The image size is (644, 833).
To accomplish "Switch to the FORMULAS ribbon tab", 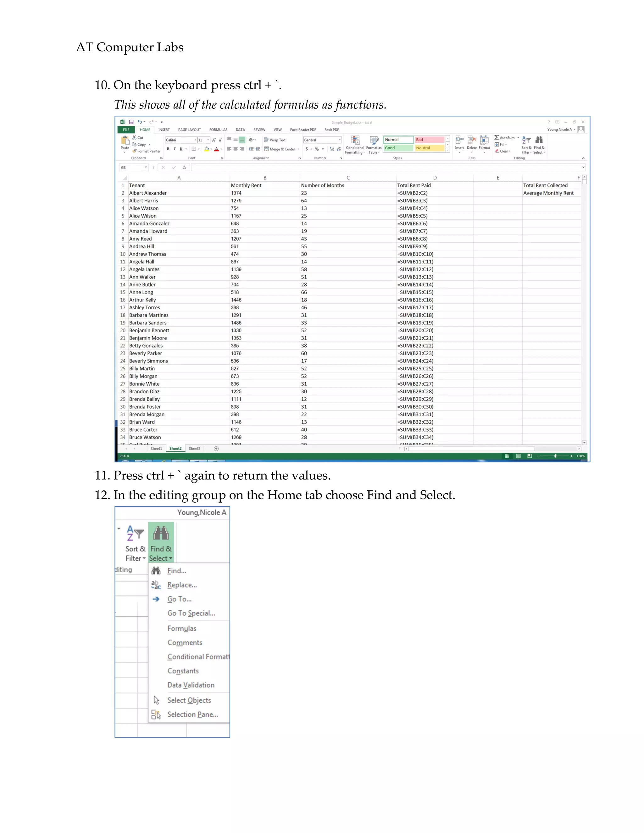I will (218, 130).
